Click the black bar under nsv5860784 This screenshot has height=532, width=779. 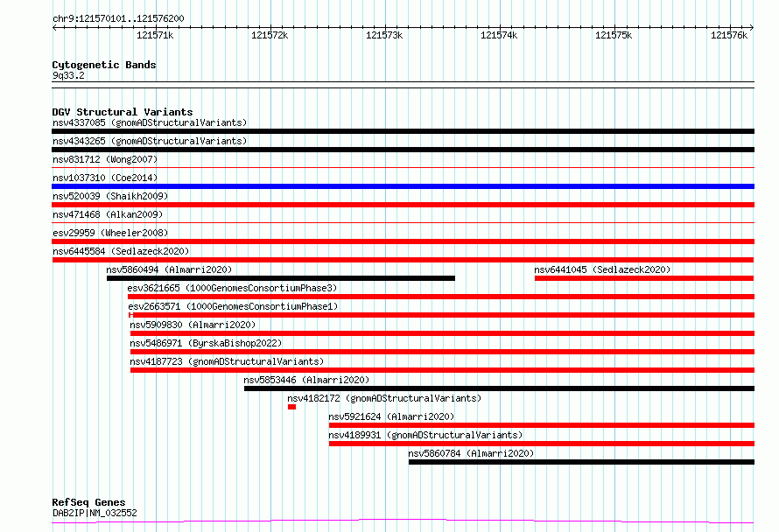pyautogui.click(x=581, y=463)
